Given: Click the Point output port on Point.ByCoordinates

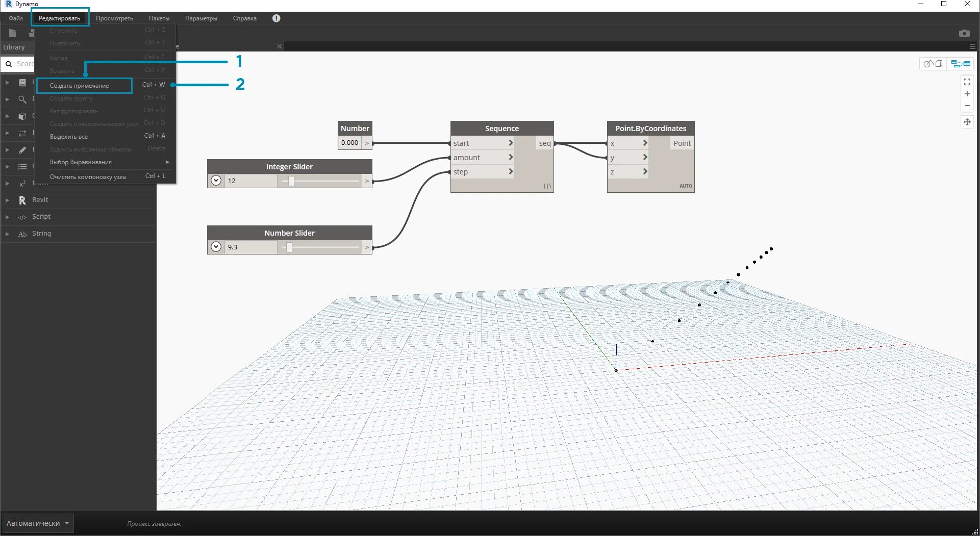Looking at the screenshot, I should (682, 143).
